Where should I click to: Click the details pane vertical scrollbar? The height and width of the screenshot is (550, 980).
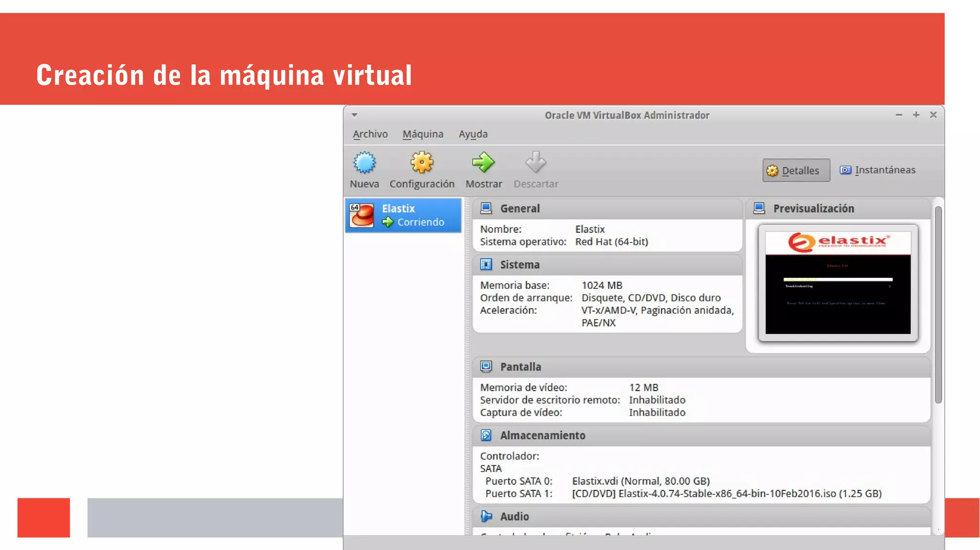[x=938, y=305]
